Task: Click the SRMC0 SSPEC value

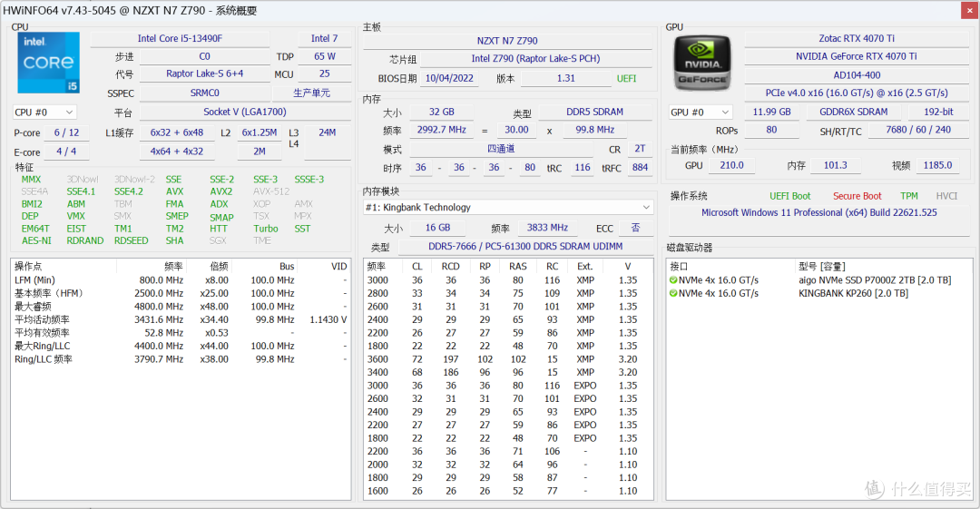Action: click(x=204, y=93)
